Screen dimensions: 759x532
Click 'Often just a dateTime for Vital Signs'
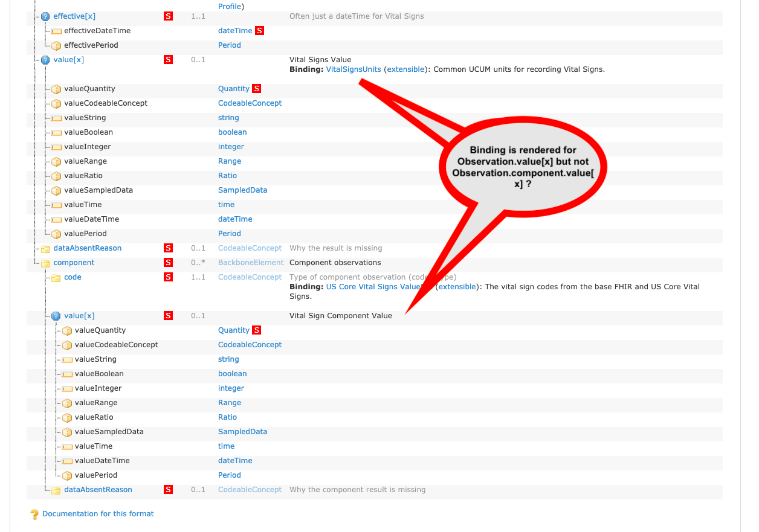point(357,16)
